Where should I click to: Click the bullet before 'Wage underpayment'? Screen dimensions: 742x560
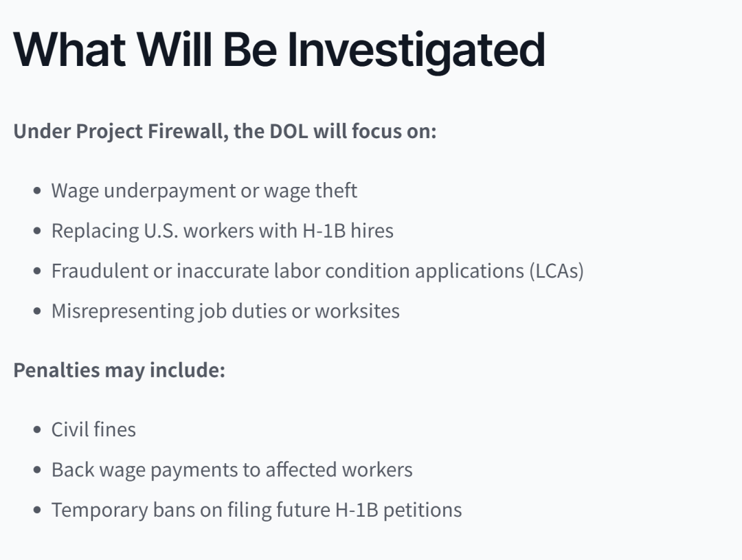pyautogui.click(x=37, y=191)
